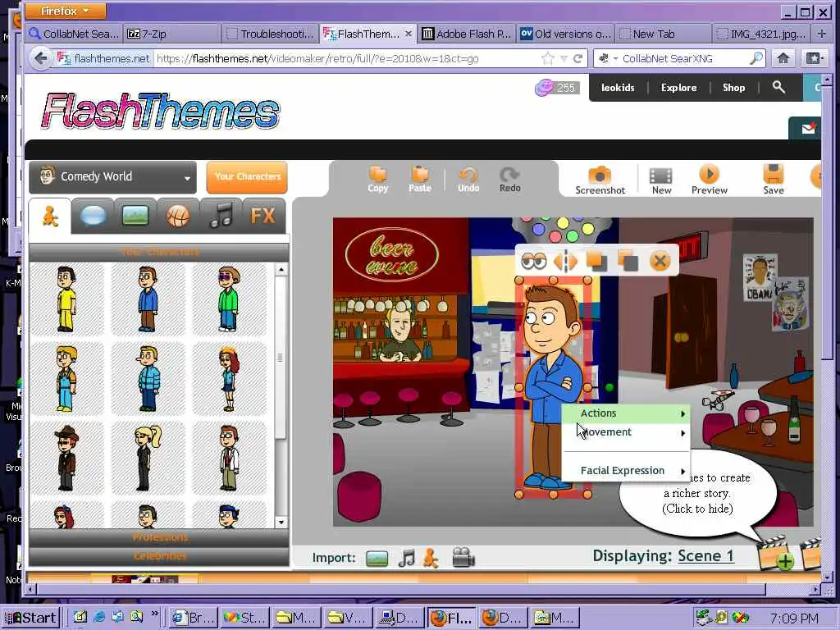Expand the Movement submenu
The height and width of the screenshot is (630, 840).
click(626, 432)
